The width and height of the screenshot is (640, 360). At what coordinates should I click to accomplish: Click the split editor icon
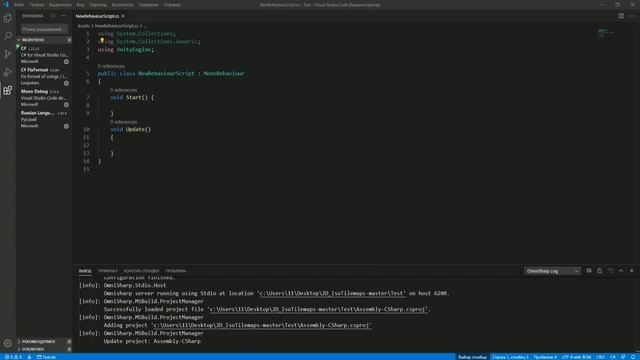(621, 16)
